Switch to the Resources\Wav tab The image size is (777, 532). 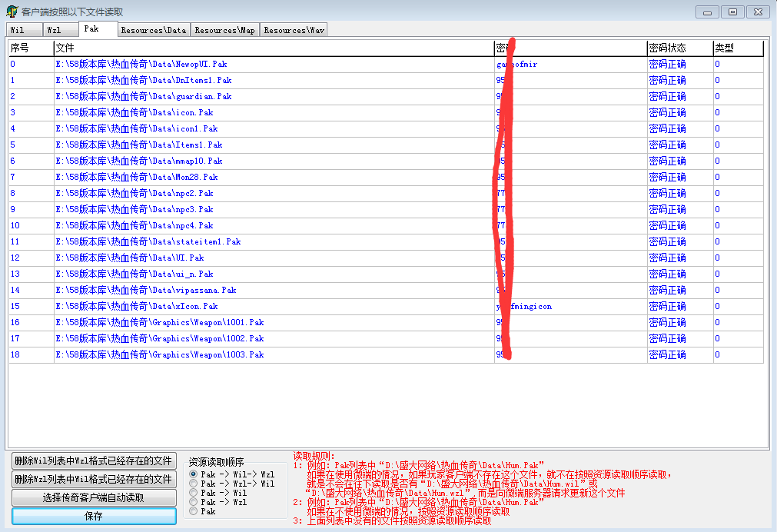point(294,30)
